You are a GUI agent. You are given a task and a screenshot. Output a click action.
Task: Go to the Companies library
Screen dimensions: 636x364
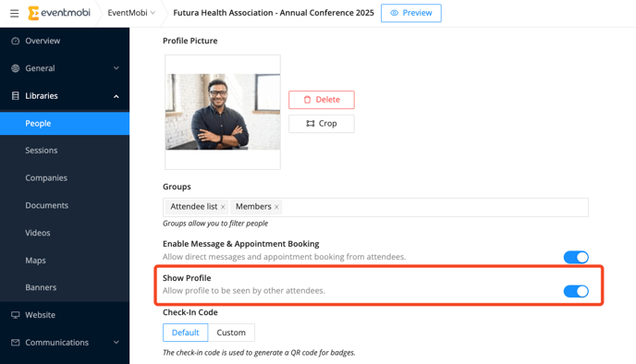pyautogui.click(x=46, y=178)
